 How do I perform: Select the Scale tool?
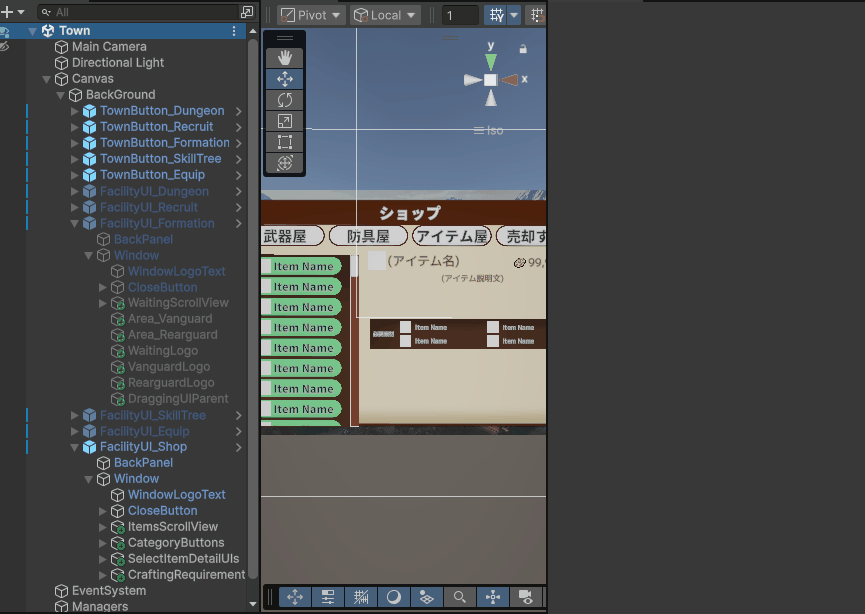click(284, 121)
